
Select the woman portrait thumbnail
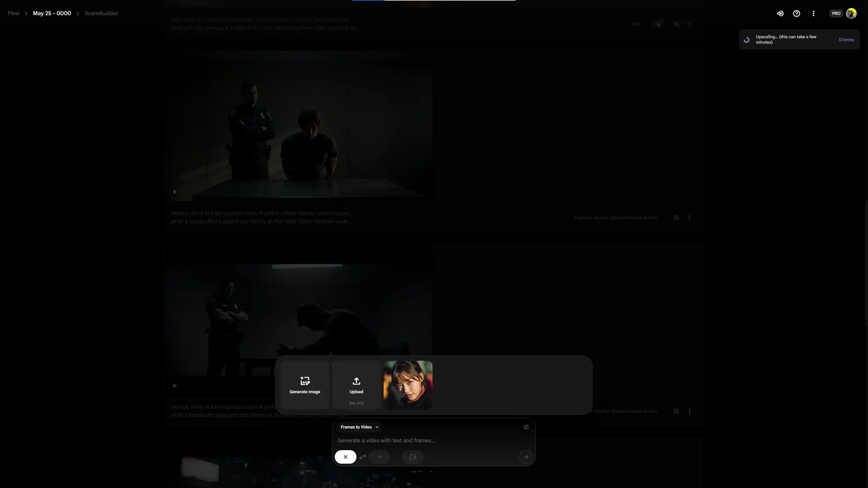point(408,385)
